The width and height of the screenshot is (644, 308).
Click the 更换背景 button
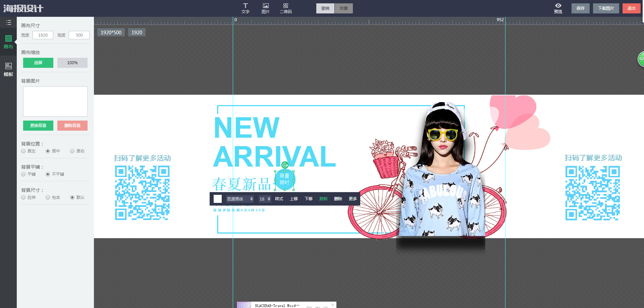[38, 126]
